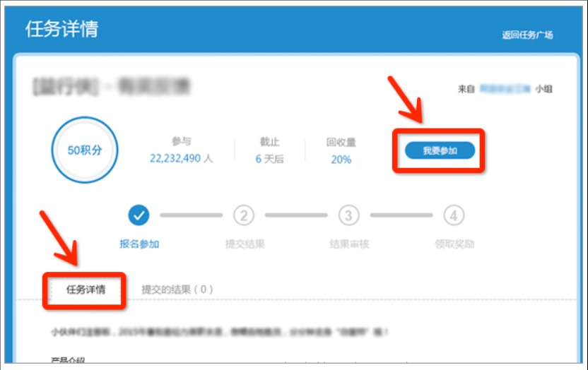Click the 参与 label
588x370 pixels.
tap(182, 141)
